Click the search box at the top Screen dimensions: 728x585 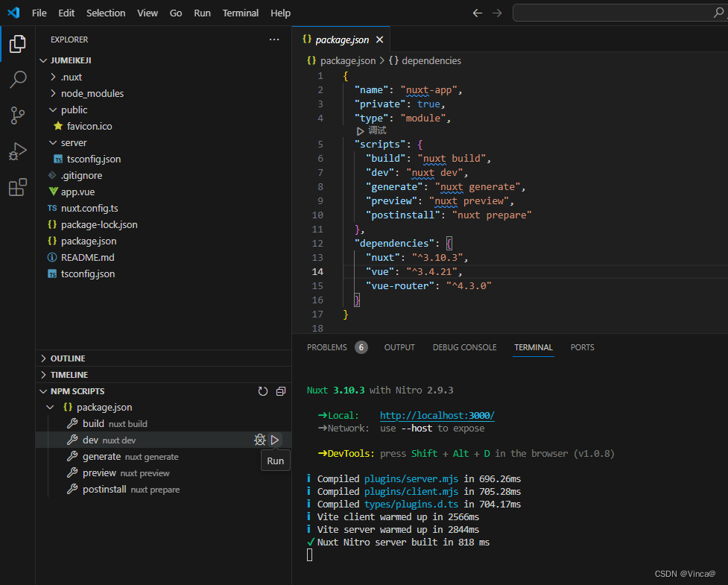(618, 13)
